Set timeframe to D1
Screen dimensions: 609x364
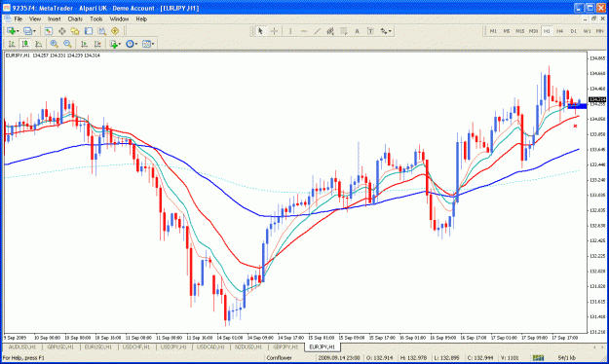574,31
